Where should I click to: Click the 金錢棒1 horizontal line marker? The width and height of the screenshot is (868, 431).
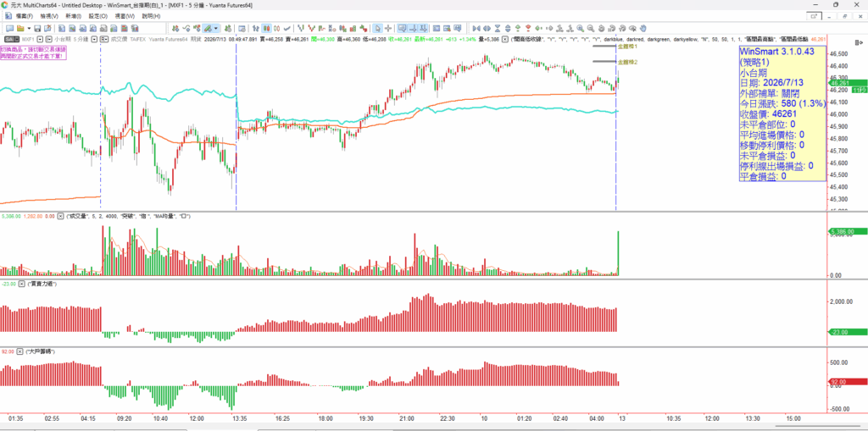pos(604,47)
